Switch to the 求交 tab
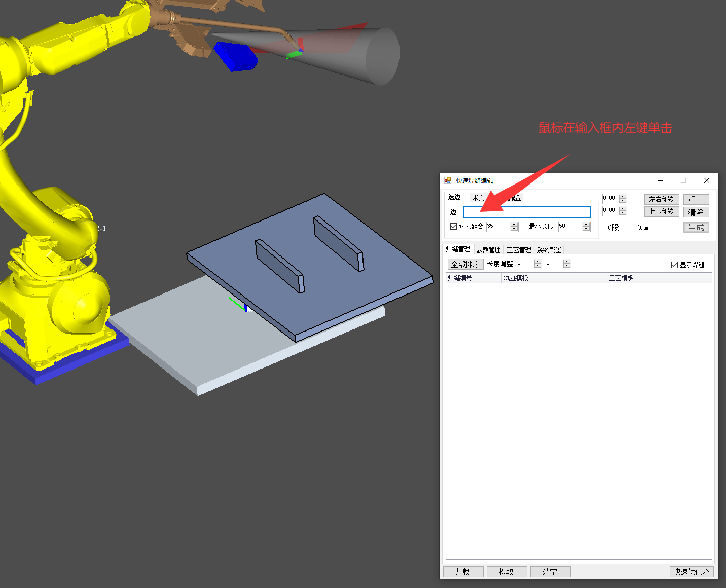 [478, 198]
